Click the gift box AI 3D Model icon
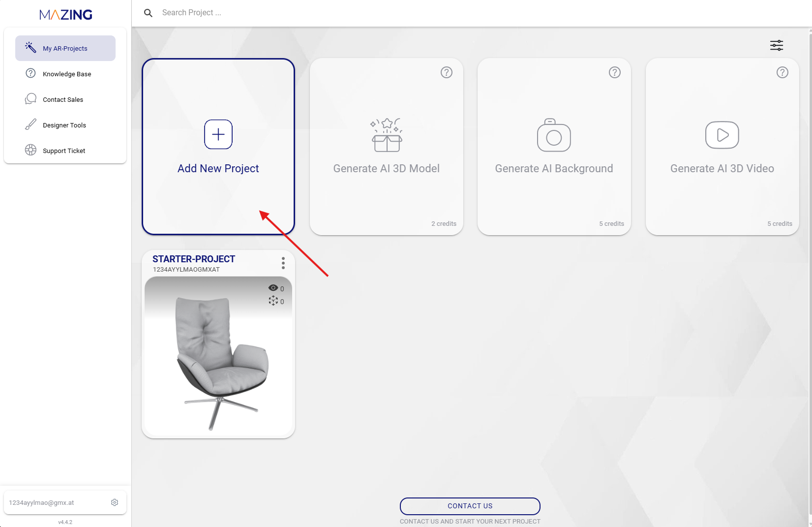Viewport: 812px width, 527px height. 387,135
